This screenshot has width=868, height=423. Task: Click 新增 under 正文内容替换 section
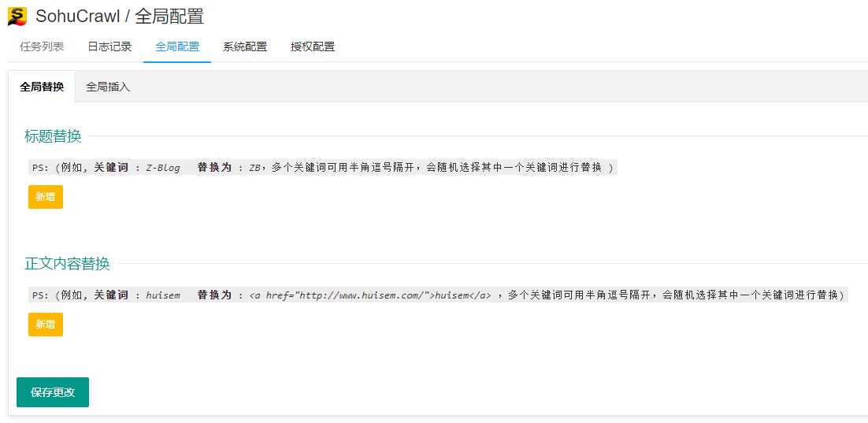pyautogui.click(x=46, y=325)
